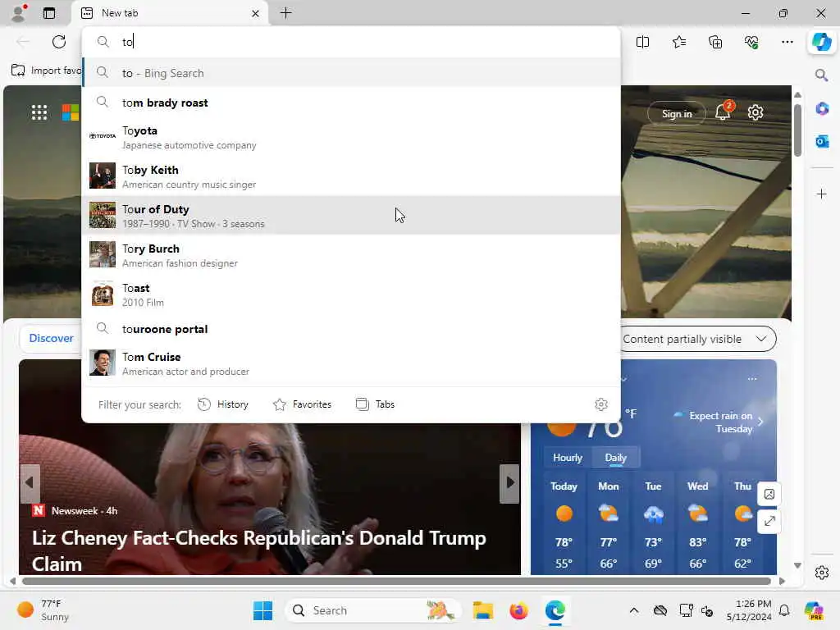Switch weather to Daily view

[x=615, y=458]
